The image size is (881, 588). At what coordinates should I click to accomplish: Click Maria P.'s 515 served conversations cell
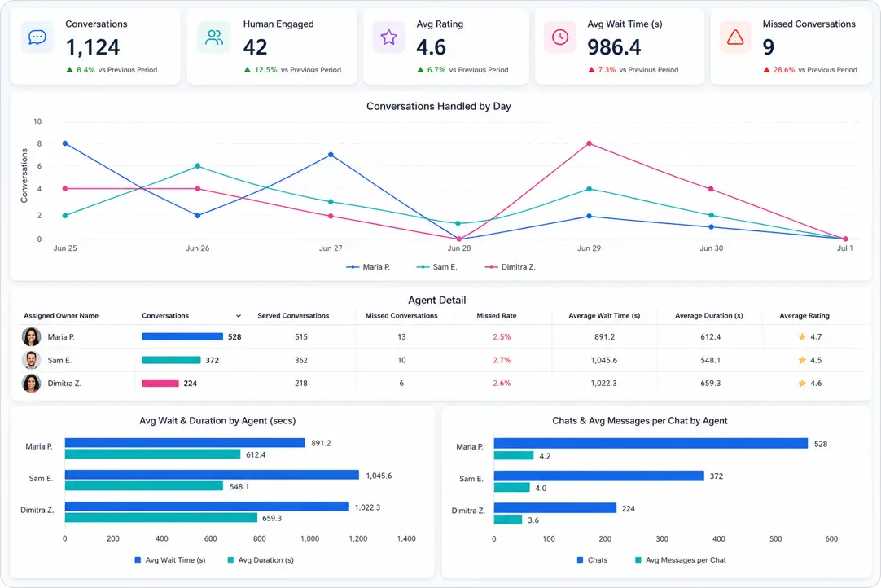(301, 337)
